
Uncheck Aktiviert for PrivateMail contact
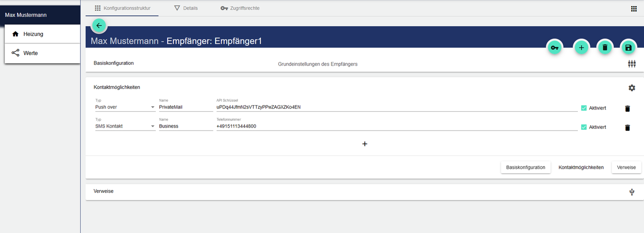(584, 108)
